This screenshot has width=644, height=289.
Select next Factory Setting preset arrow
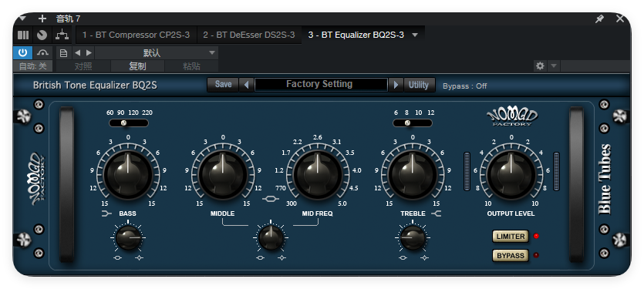click(396, 85)
